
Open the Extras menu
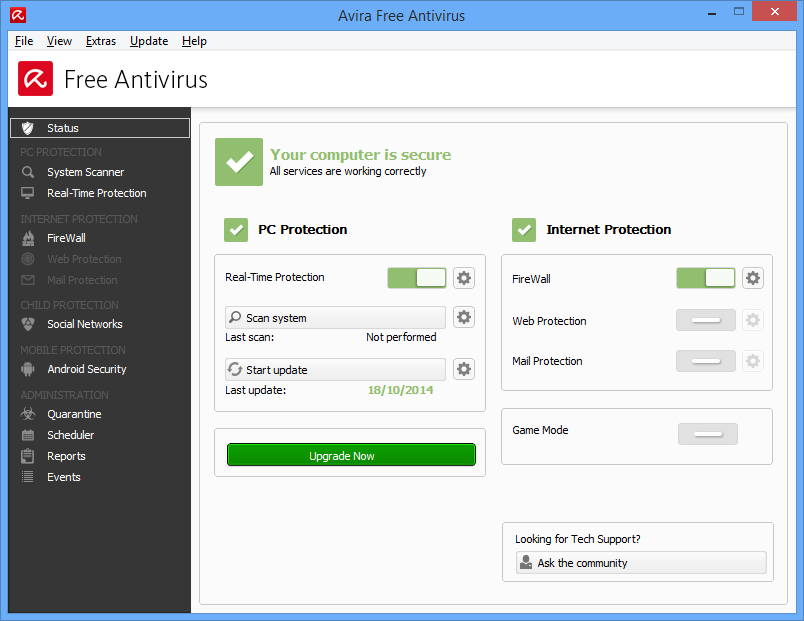101,41
